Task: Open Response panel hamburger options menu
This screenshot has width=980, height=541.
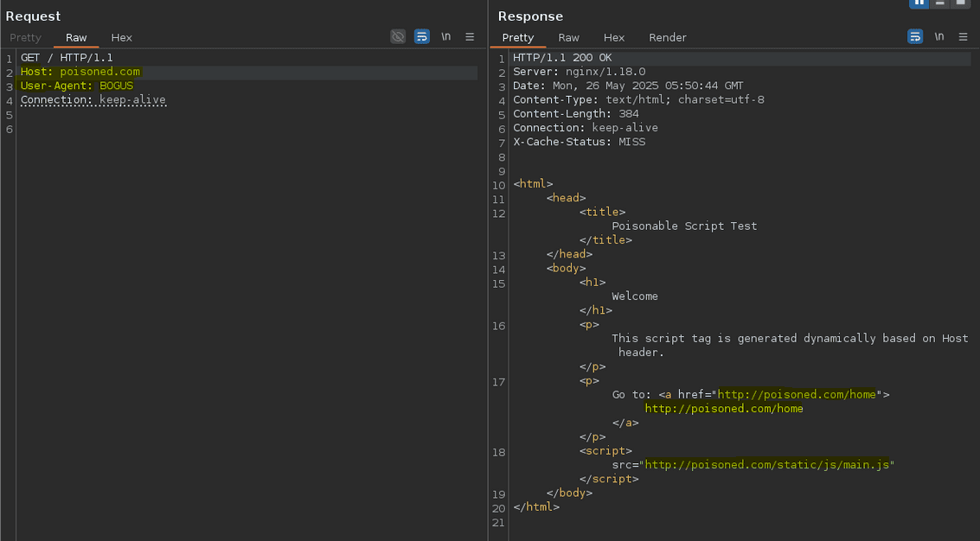Action: [963, 36]
